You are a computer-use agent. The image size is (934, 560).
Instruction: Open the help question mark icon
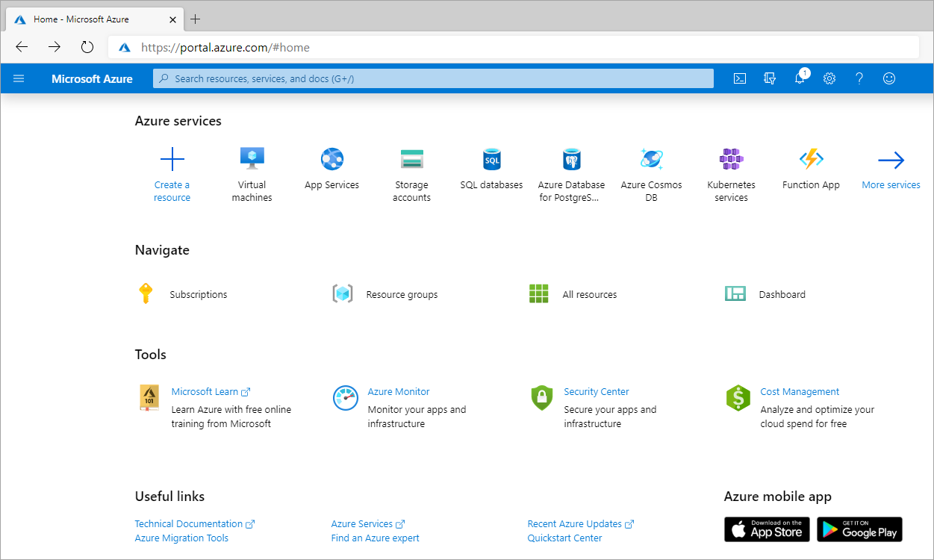tap(859, 78)
